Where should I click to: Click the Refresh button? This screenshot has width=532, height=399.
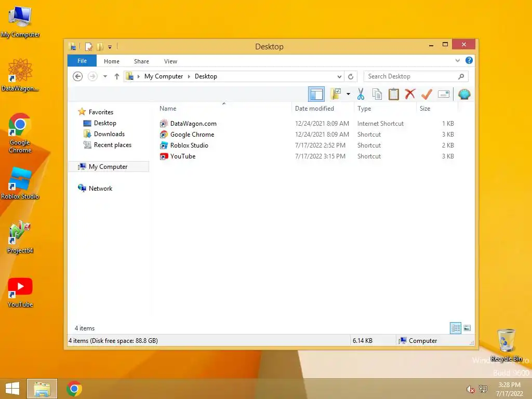[351, 77]
